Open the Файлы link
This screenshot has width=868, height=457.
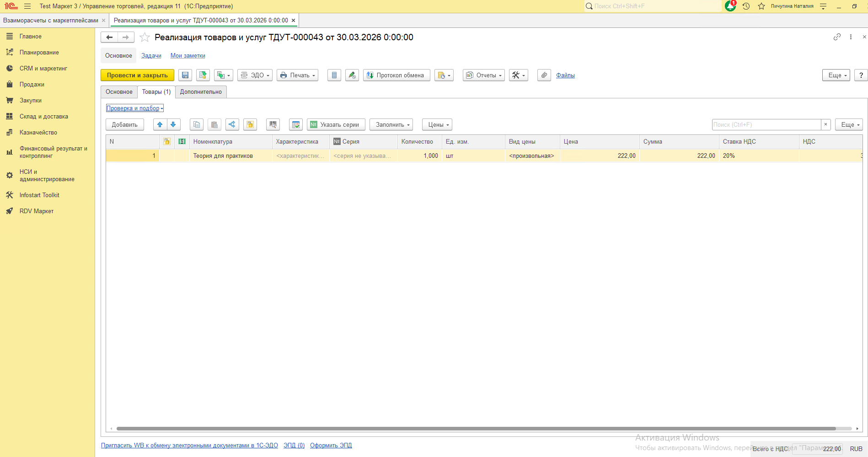[565, 75]
